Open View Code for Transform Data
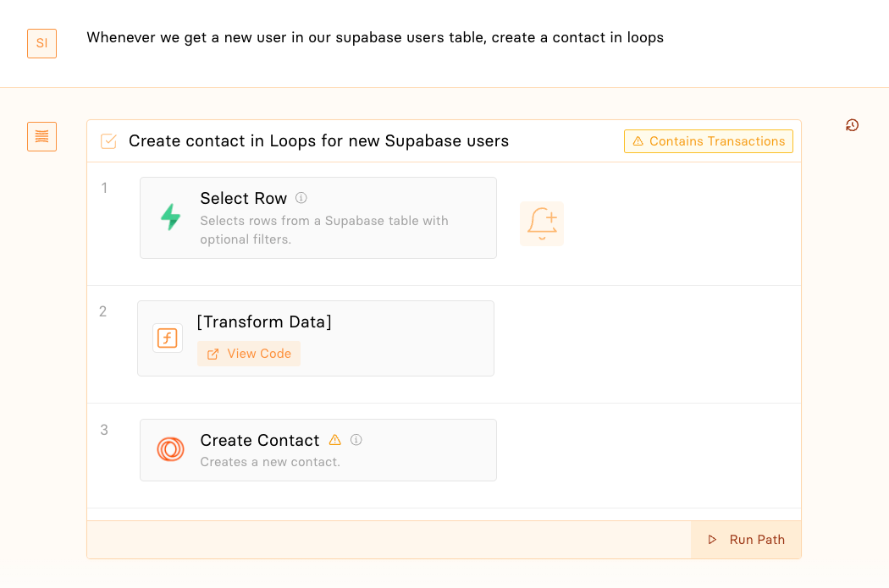 pos(249,354)
